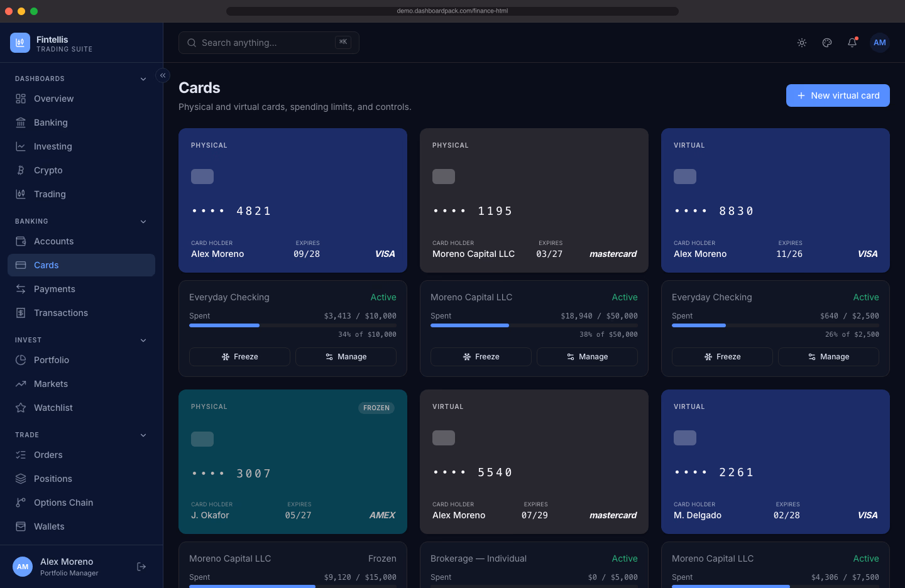Go to Payments in sidebar
The image size is (905, 588).
point(81,289)
